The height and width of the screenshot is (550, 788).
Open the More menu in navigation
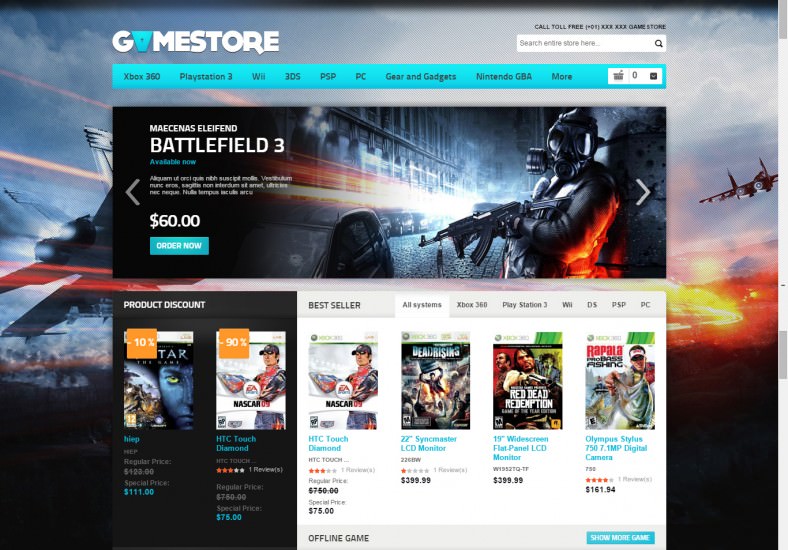pyautogui.click(x=562, y=76)
